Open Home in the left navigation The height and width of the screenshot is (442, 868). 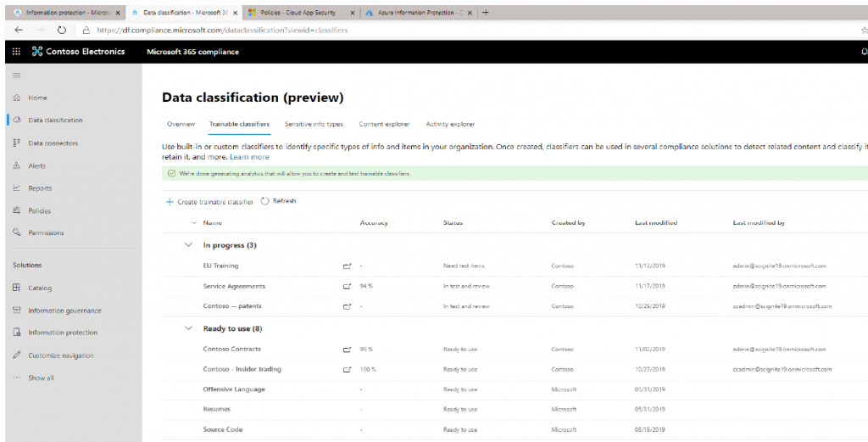tap(37, 98)
